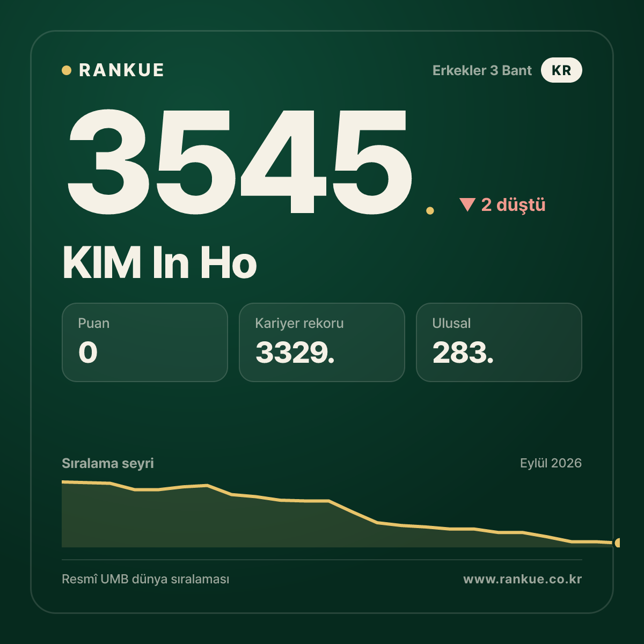Click the RANKUE logo text
This screenshot has height=644, width=644.
click(x=121, y=70)
